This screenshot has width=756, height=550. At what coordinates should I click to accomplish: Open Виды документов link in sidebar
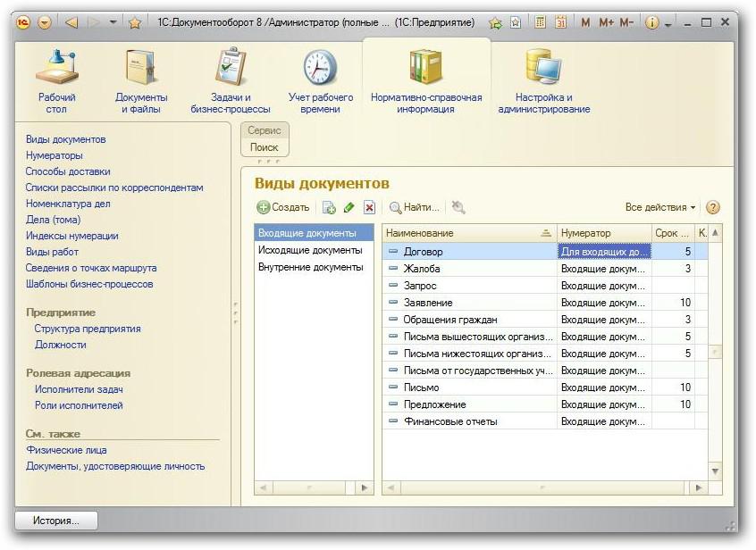pyautogui.click(x=65, y=139)
